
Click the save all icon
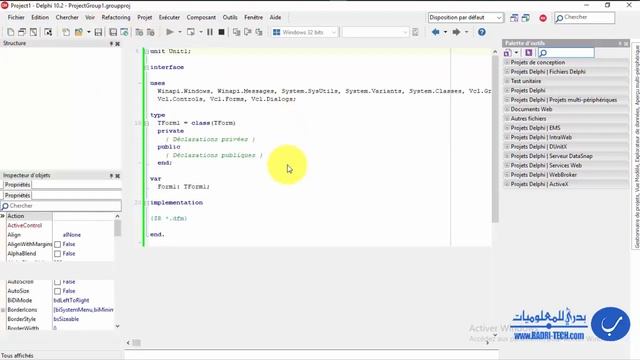[x=113, y=32]
